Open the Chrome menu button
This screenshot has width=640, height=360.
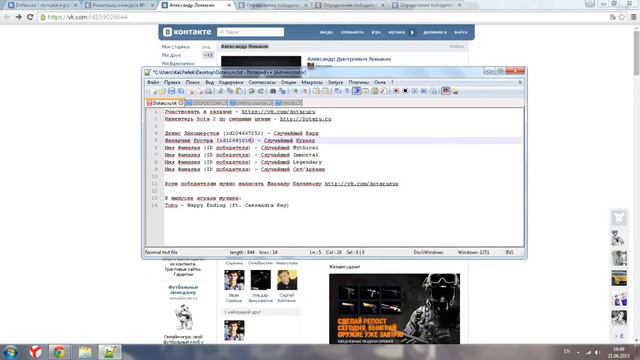[x=633, y=17]
